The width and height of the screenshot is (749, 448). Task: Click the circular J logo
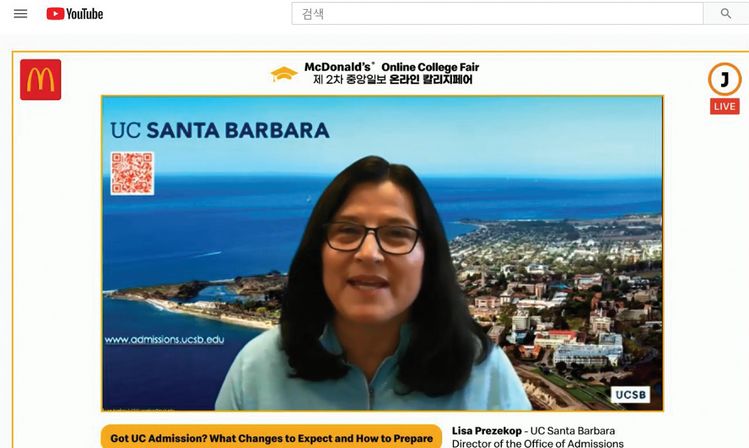(724, 79)
